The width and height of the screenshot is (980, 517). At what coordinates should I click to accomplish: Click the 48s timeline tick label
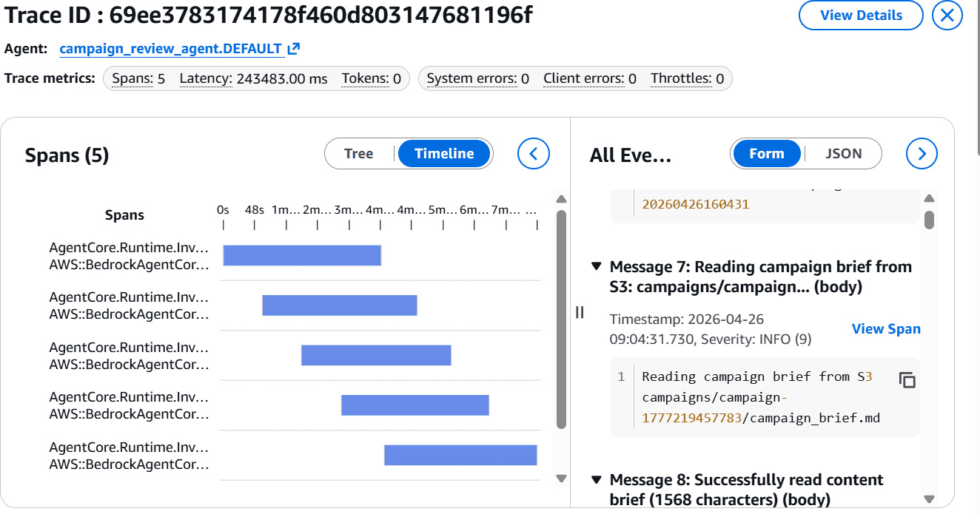(255, 210)
